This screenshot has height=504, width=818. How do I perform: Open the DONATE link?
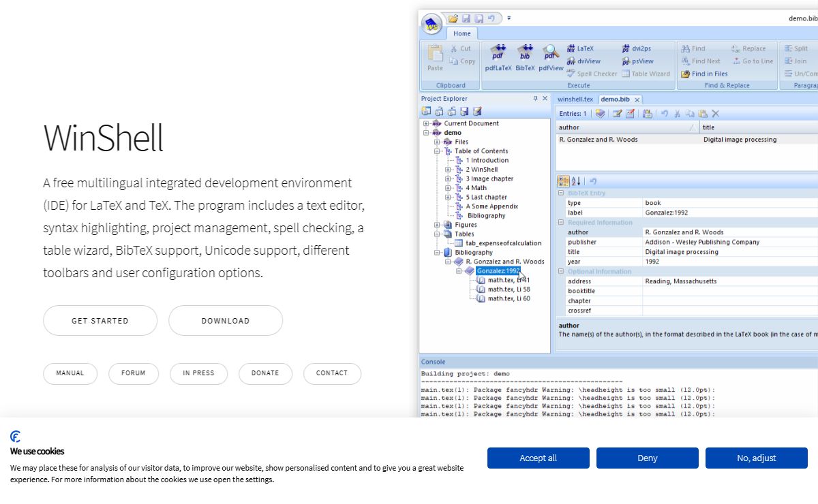click(265, 373)
